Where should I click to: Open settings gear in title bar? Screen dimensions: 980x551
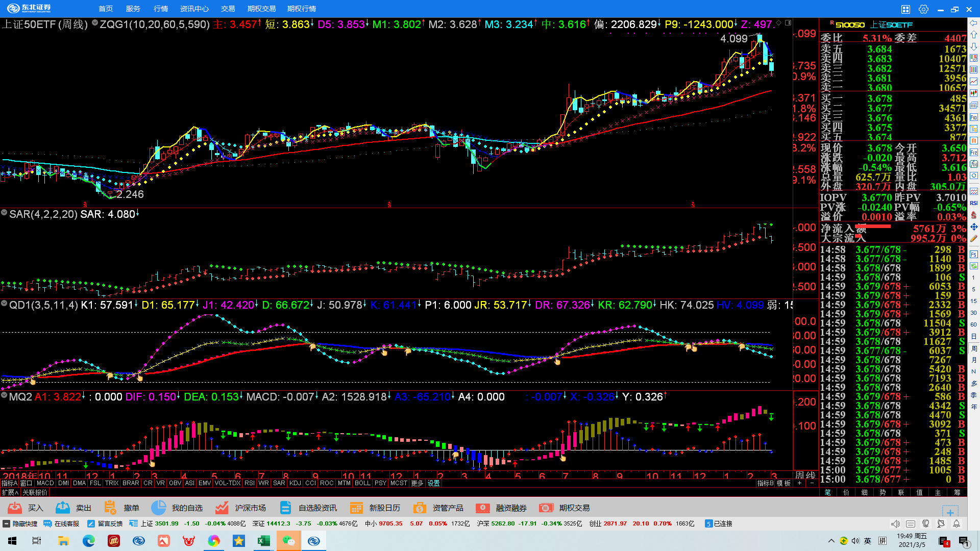click(923, 9)
